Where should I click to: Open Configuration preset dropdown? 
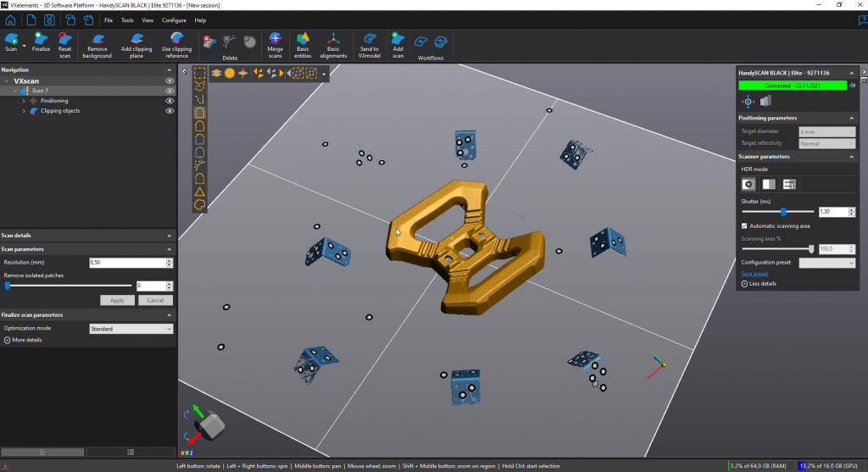(x=827, y=263)
